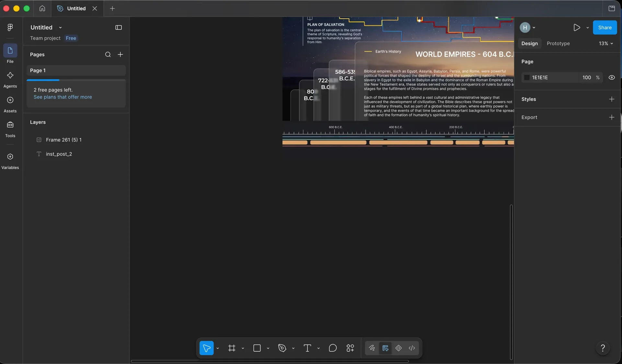Screen dimensions: 622x364
Task: Open the Actions components tool
Action: [x=350, y=348]
